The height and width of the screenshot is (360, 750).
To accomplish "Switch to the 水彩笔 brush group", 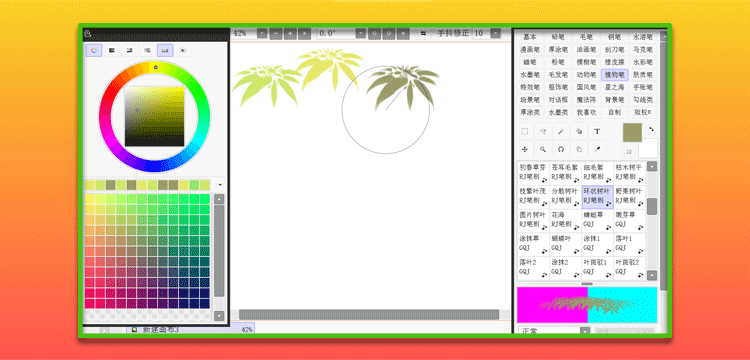I will click(643, 62).
